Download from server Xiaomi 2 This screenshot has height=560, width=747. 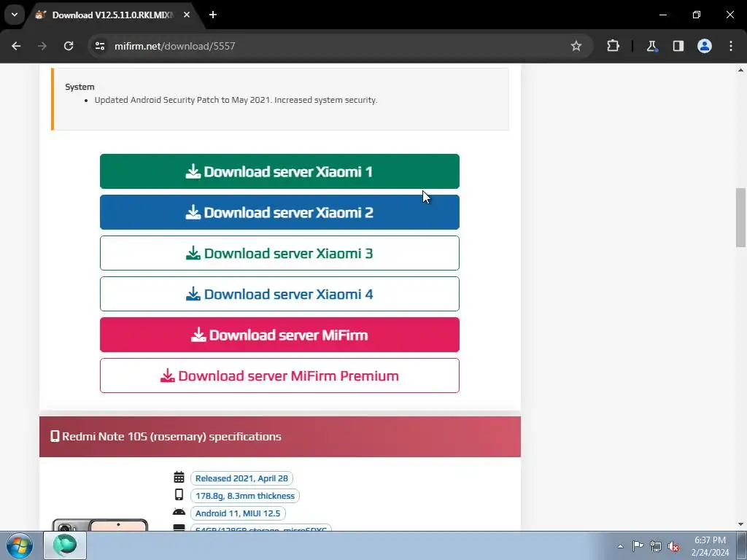[279, 212]
